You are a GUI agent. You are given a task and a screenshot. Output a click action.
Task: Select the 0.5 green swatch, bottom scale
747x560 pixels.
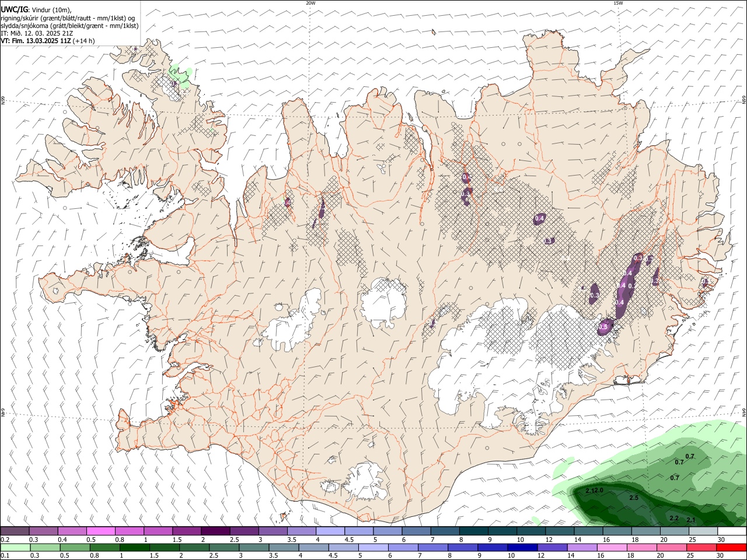point(75,547)
